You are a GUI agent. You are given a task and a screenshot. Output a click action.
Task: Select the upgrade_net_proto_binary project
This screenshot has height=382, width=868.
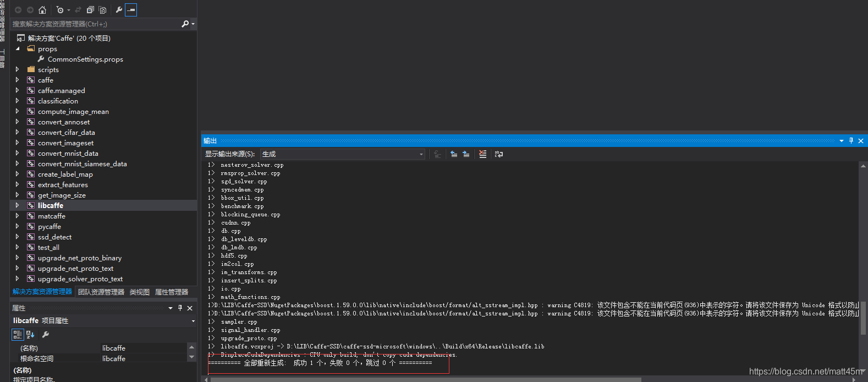pos(80,258)
